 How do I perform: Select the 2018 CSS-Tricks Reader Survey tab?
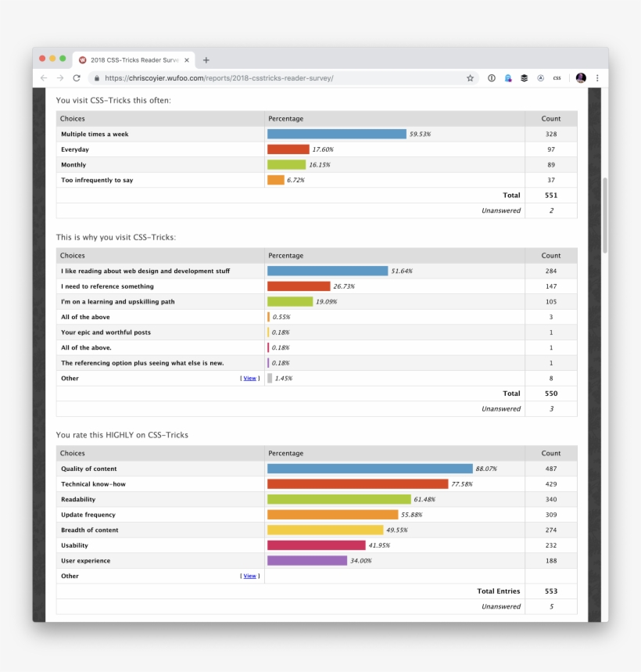pyautogui.click(x=134, y=60)
